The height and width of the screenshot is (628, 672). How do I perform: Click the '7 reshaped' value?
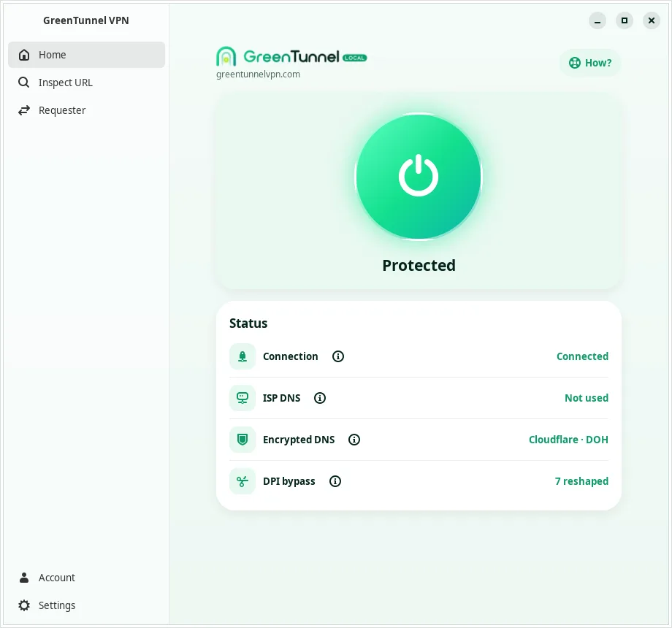point(581,481)
